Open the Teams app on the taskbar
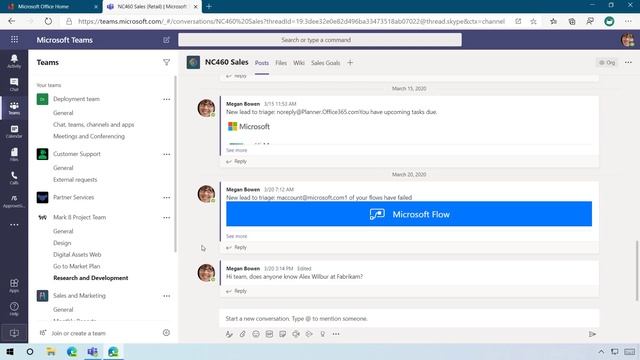640x360 pixels. tap(93, 351)
